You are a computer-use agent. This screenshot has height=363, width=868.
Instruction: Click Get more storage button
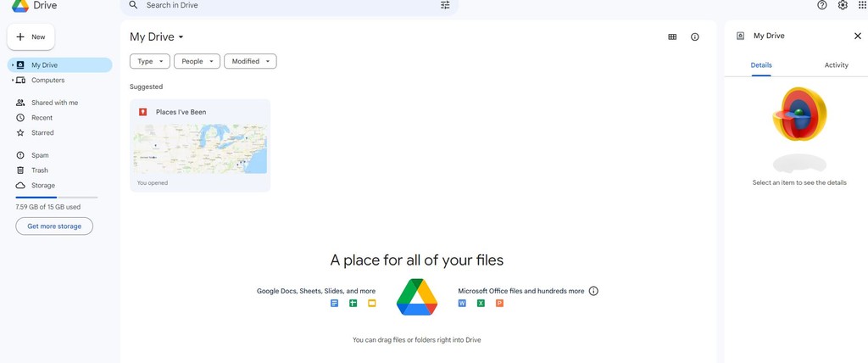pos(54,226)
